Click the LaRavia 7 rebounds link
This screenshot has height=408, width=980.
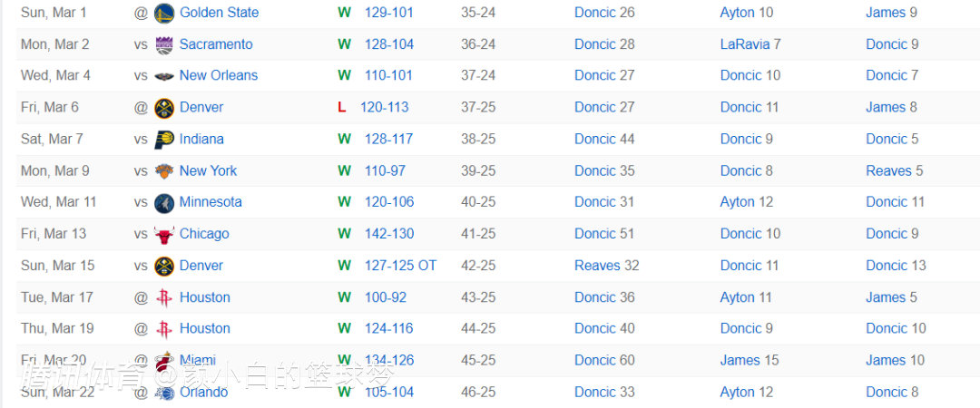click(750, 44)
